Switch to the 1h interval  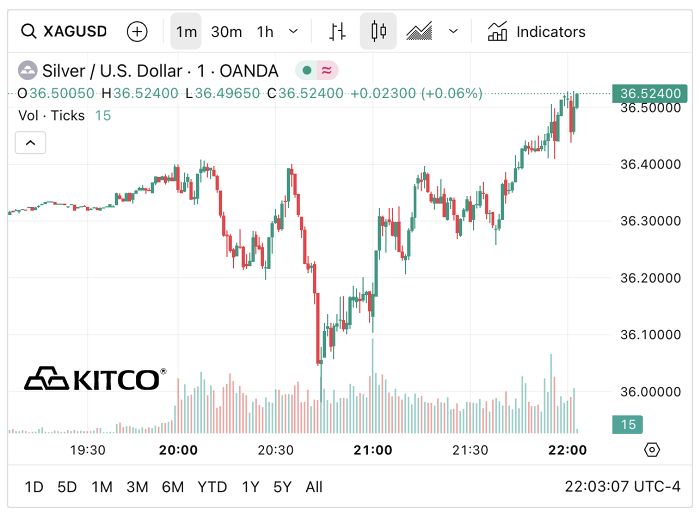coord(265,32)
